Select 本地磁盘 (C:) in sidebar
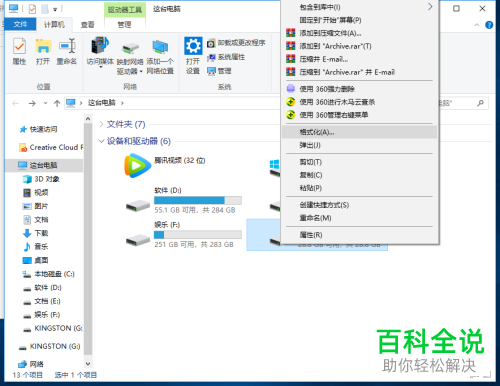This screenshot has width=500, height=386. 49,274
